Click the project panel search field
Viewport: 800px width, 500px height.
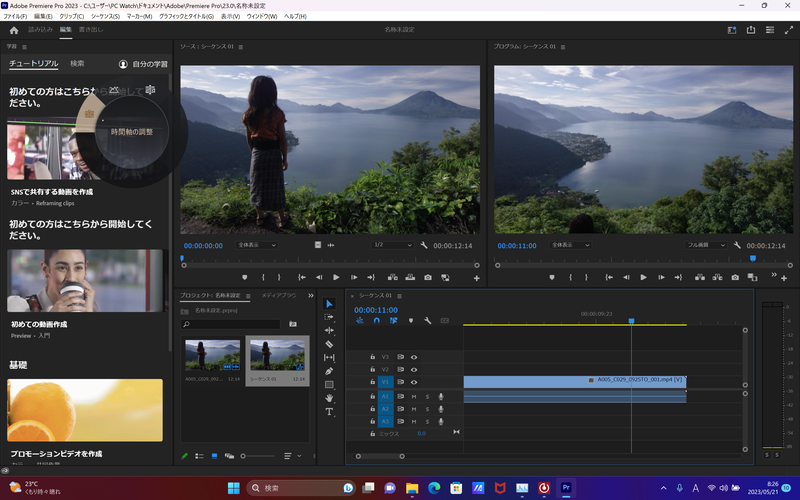click(231, 324)
